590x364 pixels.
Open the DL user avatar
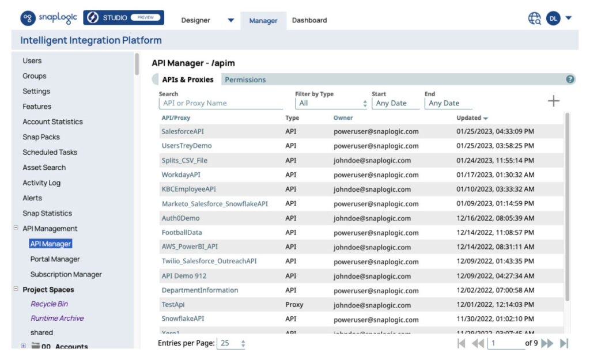coord(554,18)
